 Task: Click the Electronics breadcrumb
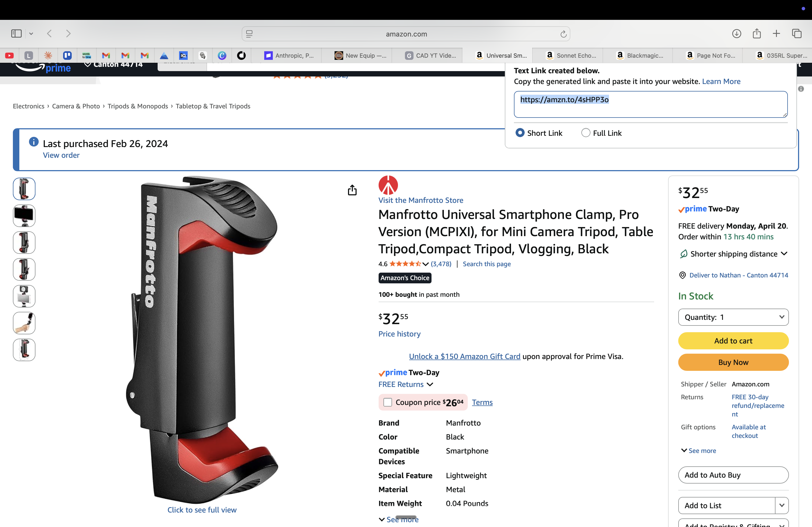(29, 106)
